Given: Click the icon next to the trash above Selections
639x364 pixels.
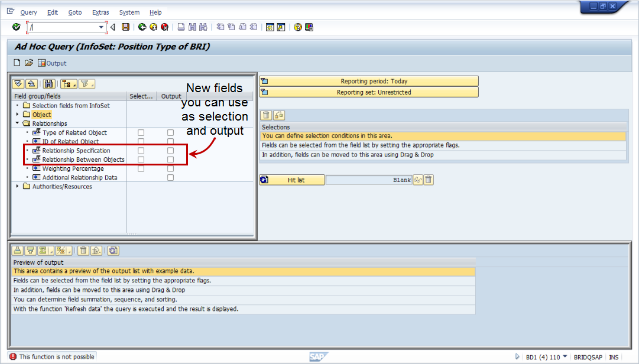Looking at the screenshot, I should pos(279,115).
